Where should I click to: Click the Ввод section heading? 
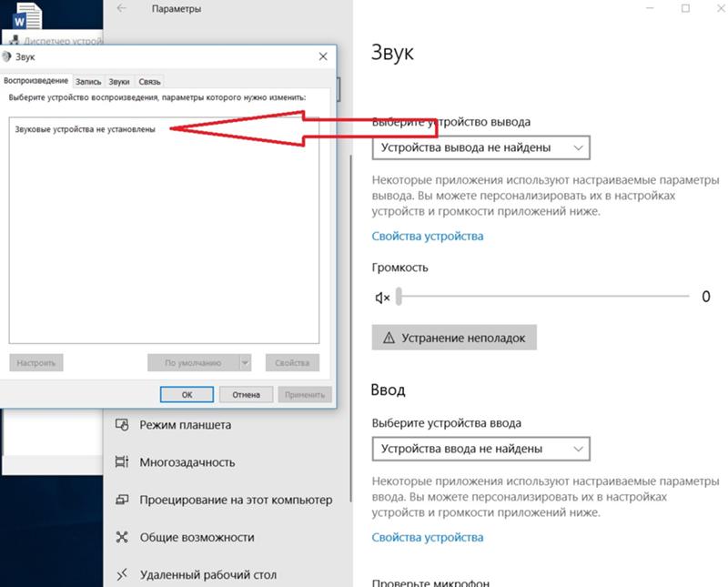(389, 390)
